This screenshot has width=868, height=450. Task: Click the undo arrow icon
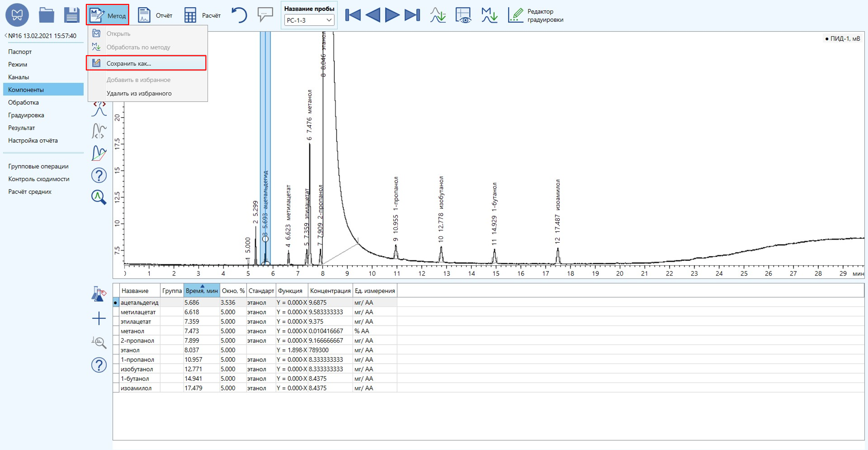(x=239, y=15)
